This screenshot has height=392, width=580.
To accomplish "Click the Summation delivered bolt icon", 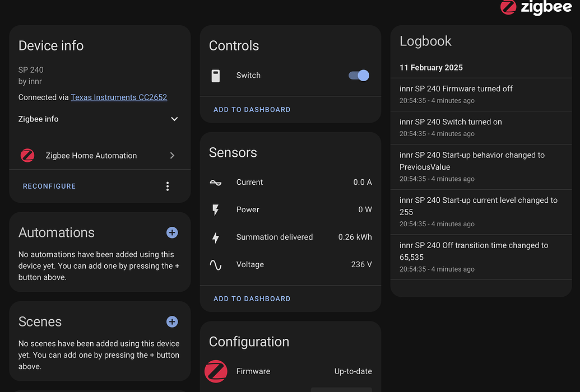I will 216,237.
